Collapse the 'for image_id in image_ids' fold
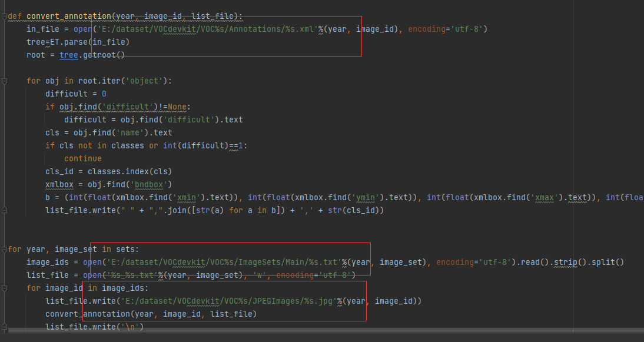Image resolution: width=644 pixels, height=342 pixels. click(x=4, y=288)
